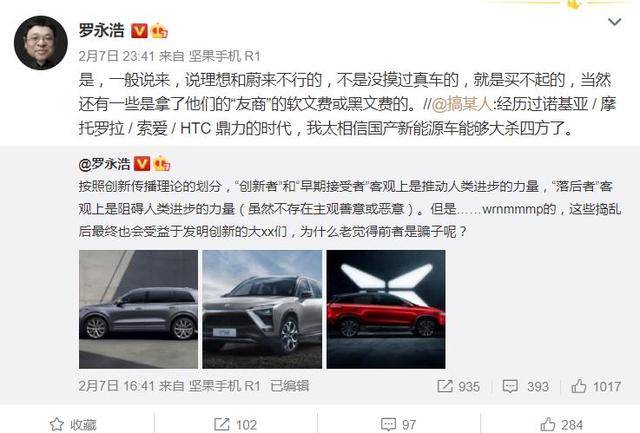Click 罗永浩 profile avatar photo
The height and width of the screenshot is (433, 640).
(x=41, y=43)
